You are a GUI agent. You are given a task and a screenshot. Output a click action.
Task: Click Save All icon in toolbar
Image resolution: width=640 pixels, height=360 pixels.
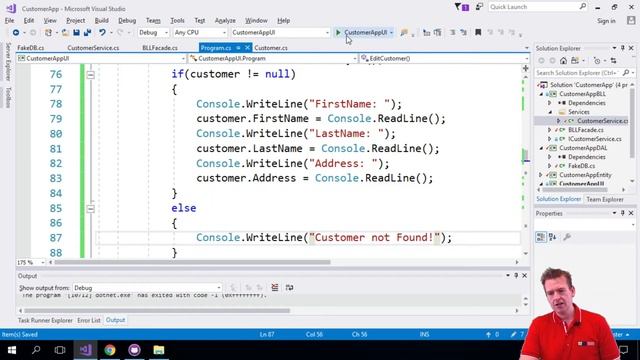87,32
